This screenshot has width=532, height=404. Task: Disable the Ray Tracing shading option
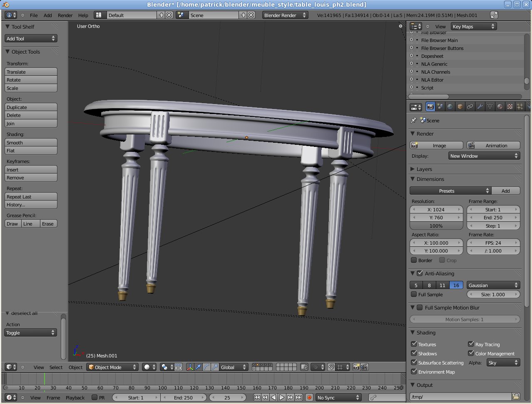(471, 344)
